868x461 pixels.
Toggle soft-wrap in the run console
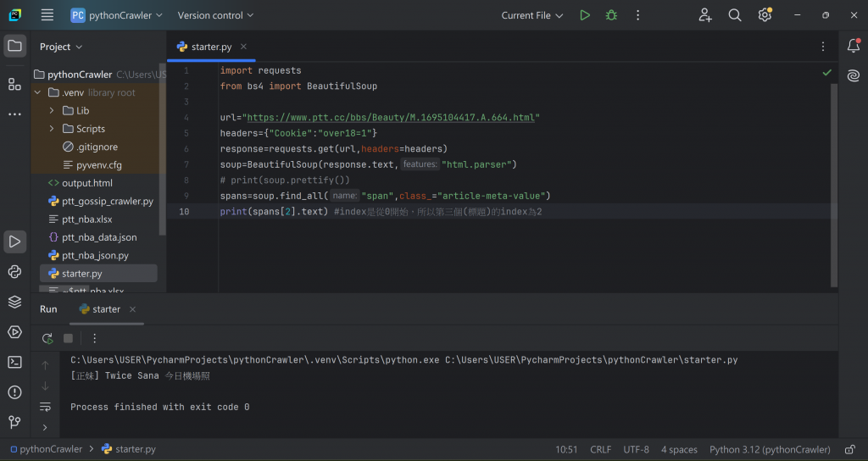click(x=45, y=408)
